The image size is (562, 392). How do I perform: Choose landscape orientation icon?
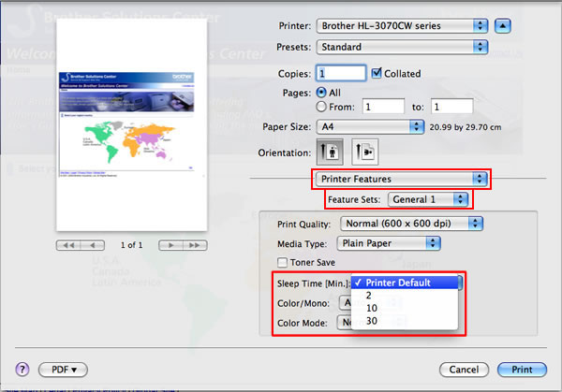pos(365,152)
